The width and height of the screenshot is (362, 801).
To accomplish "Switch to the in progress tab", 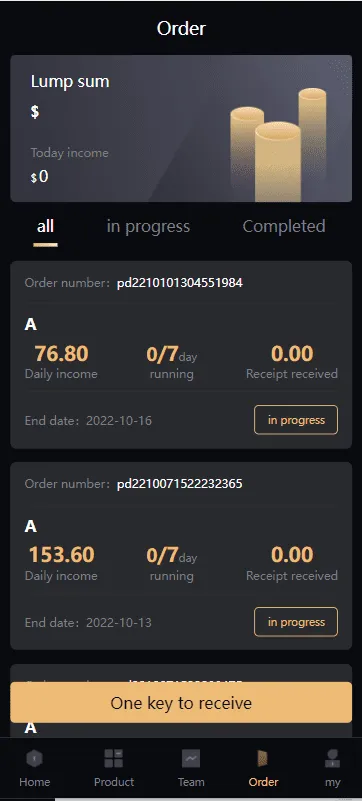I will click(x=148, y=226).
